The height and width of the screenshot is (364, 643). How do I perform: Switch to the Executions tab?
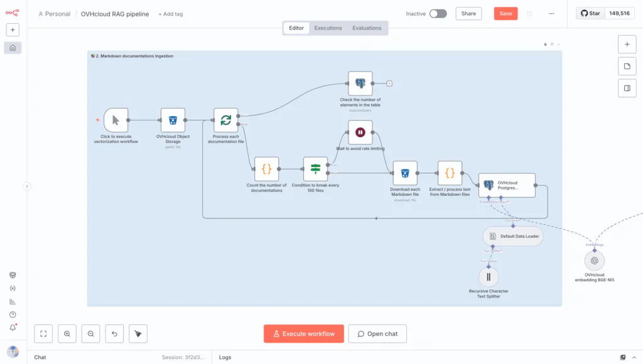(328, 28)
